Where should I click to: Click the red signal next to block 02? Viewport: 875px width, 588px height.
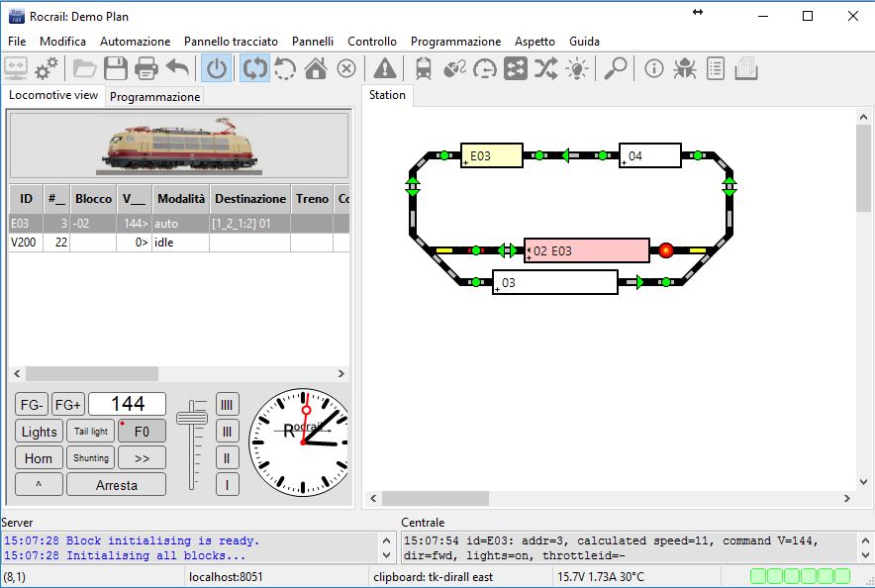(x=666, y=250)
